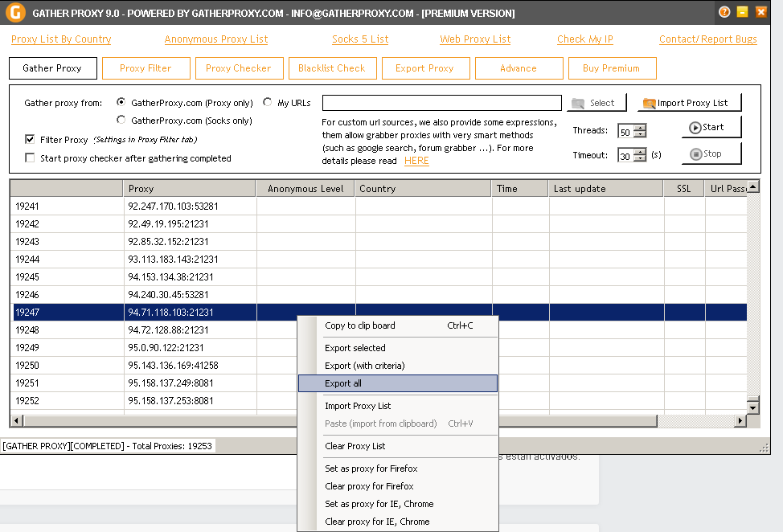The width and height of the screenshot is (783, 532).
Task: Sort by the SSL column header
Action: click(684, 189)
